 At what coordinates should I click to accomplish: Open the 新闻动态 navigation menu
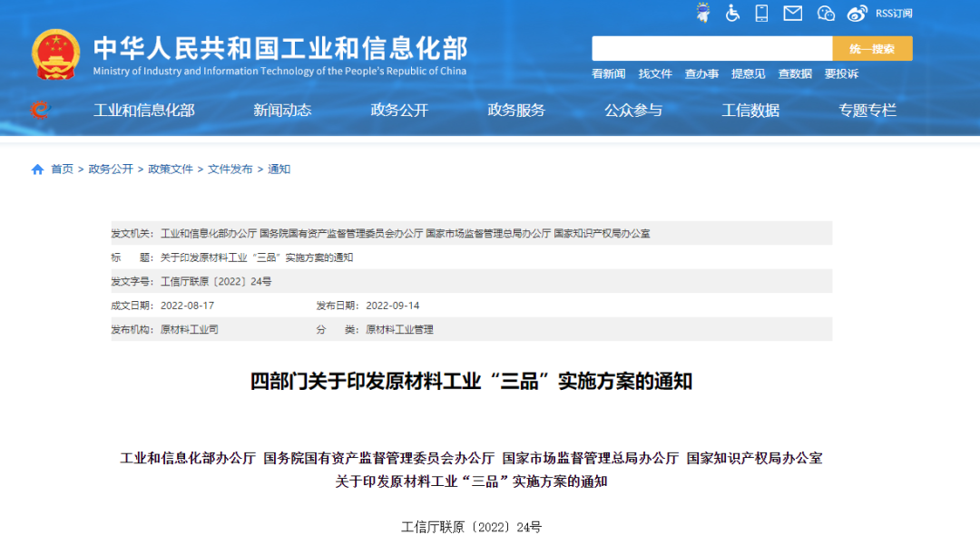(282, 110)
